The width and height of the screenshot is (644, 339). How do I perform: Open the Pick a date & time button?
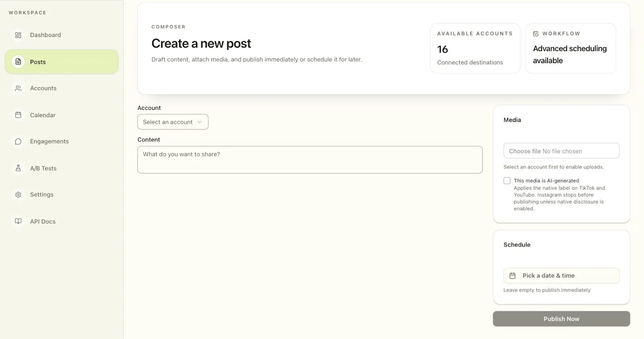pos(561,275)
